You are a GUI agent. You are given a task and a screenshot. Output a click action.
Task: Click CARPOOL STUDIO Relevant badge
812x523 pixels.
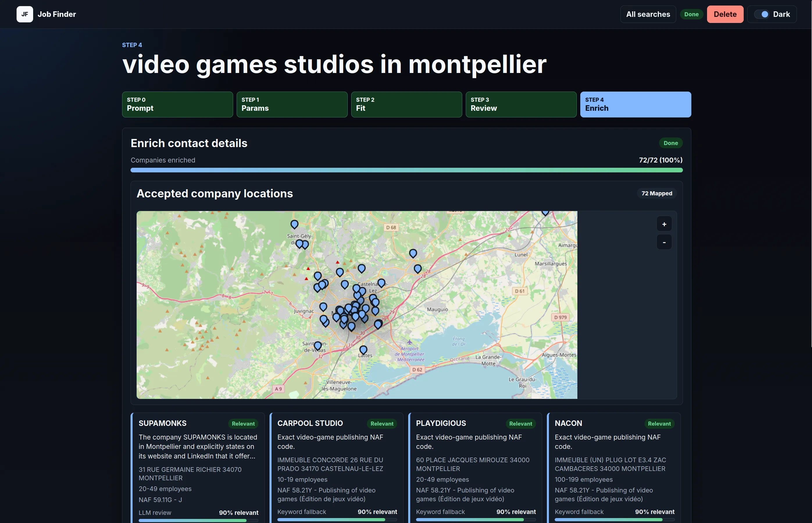[382, 424]
